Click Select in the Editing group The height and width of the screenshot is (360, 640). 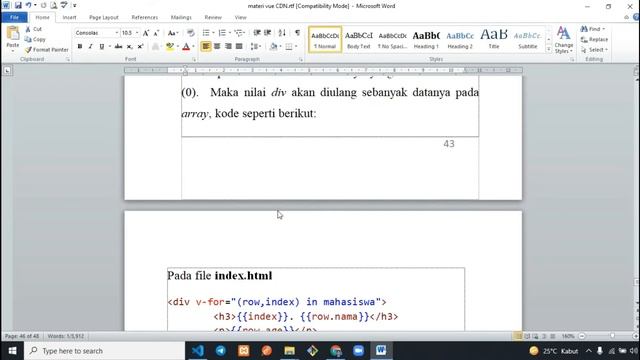[594, 49]
